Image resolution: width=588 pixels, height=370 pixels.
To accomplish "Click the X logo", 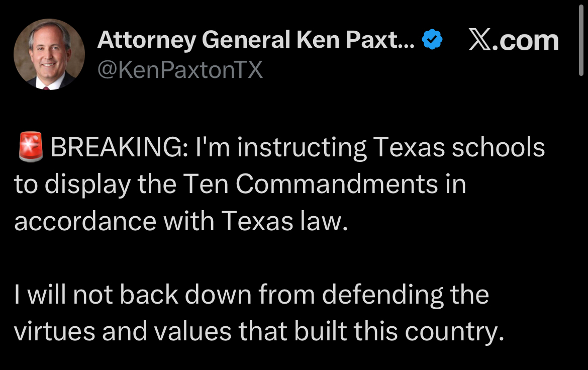I will pyautogui.click(x=480, y=40).
